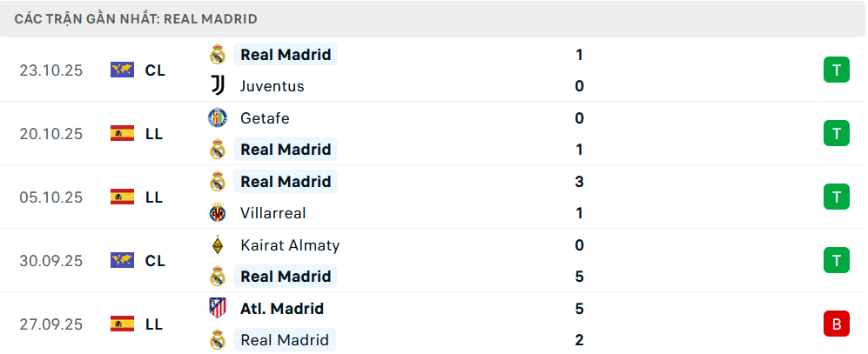This screenshot has width=868, height=354.
Task: Click the Juventus club crest icon
Action: click(x=218, y=86)
